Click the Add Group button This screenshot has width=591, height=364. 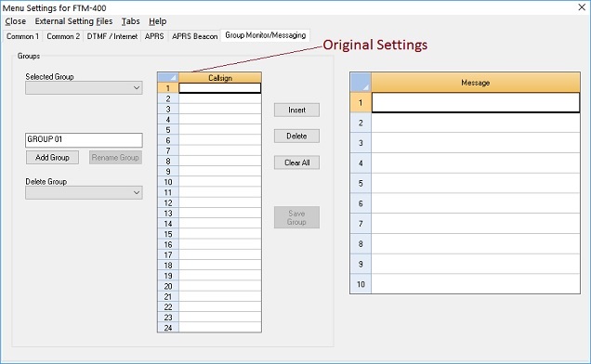click(x=52, y=158)
